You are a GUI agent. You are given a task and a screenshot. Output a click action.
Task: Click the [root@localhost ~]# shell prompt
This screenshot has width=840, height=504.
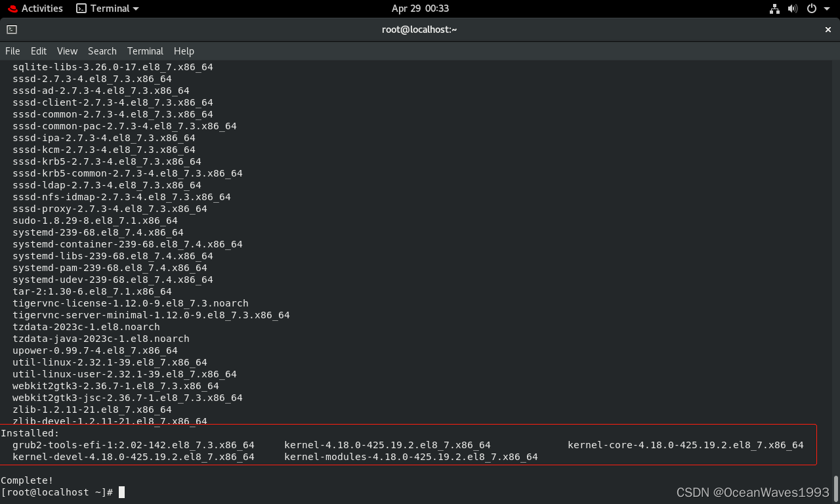(57, 492)
